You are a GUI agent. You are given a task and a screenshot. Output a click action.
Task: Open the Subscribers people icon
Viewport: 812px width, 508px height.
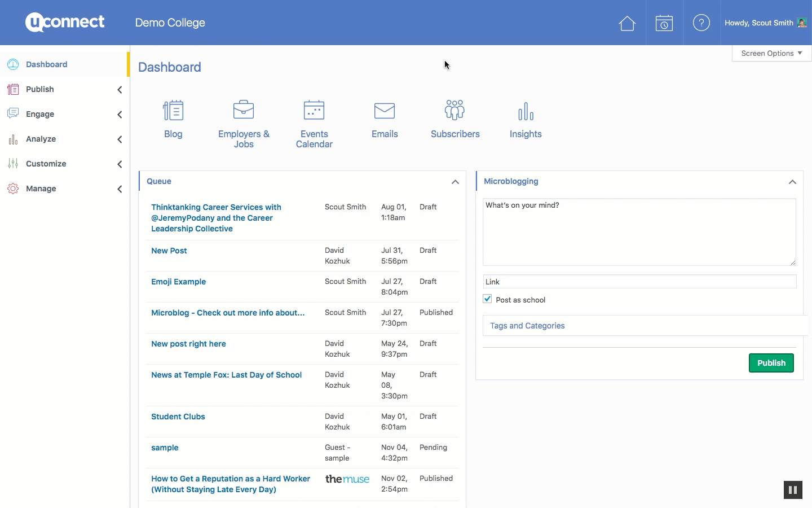tap(455, 110)
